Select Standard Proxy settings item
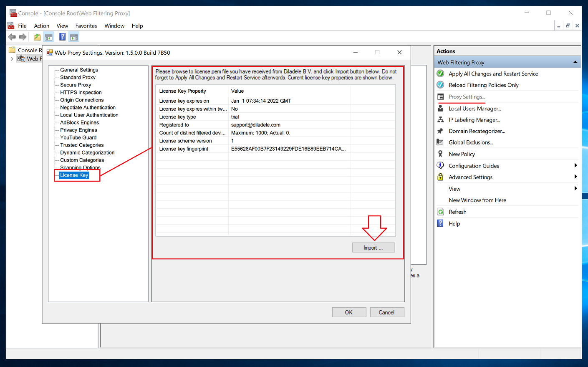 click(x=78, y=77)
